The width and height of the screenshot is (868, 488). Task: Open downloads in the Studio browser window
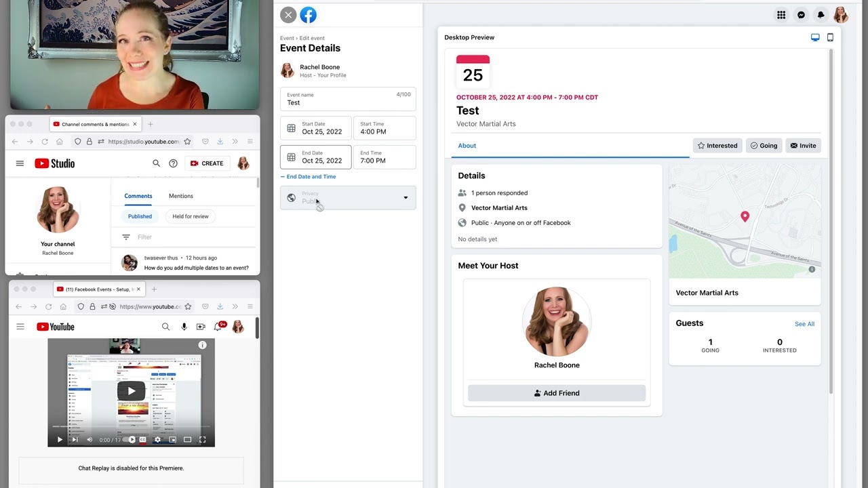(x=220, y=142)
